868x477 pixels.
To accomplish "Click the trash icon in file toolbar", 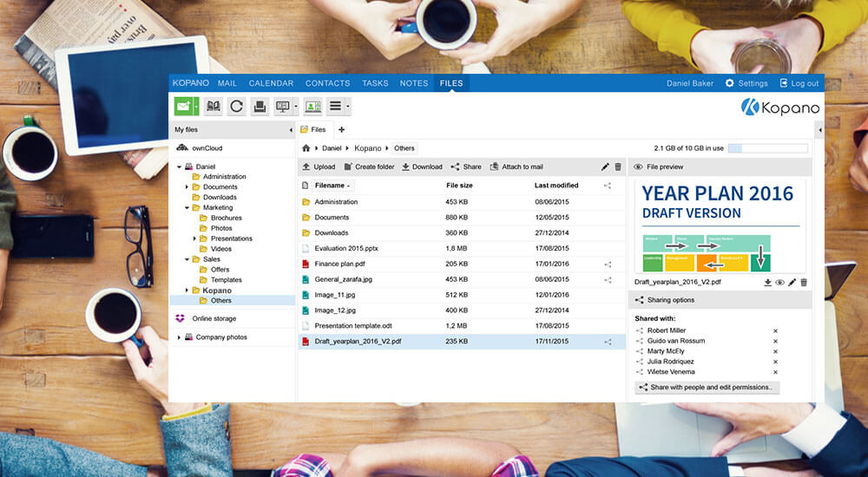I will point(618,167).
